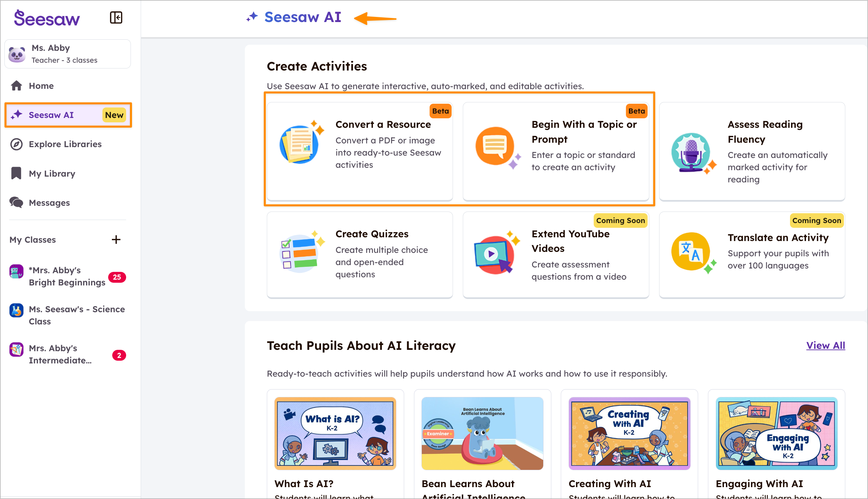The height and width of the screenshot is (499, 868).
Task: Select the Convert a Resource card
Action: click(359, 151)
